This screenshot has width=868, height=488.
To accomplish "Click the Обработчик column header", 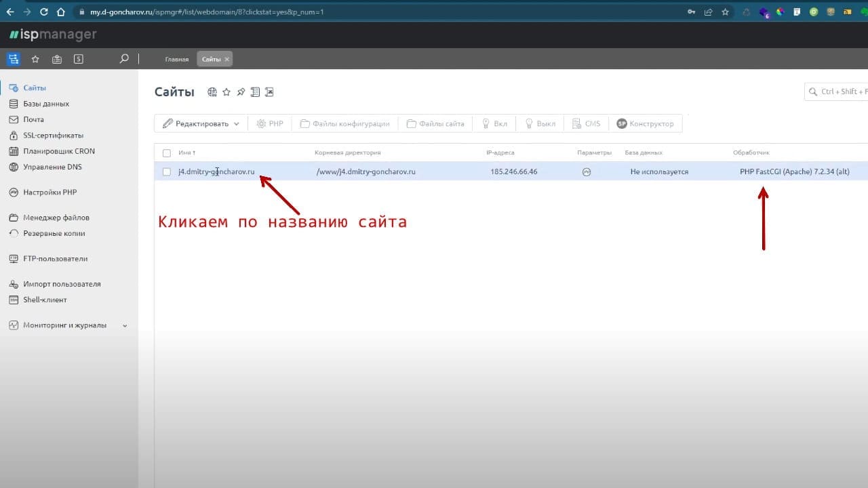I will 751,153.
